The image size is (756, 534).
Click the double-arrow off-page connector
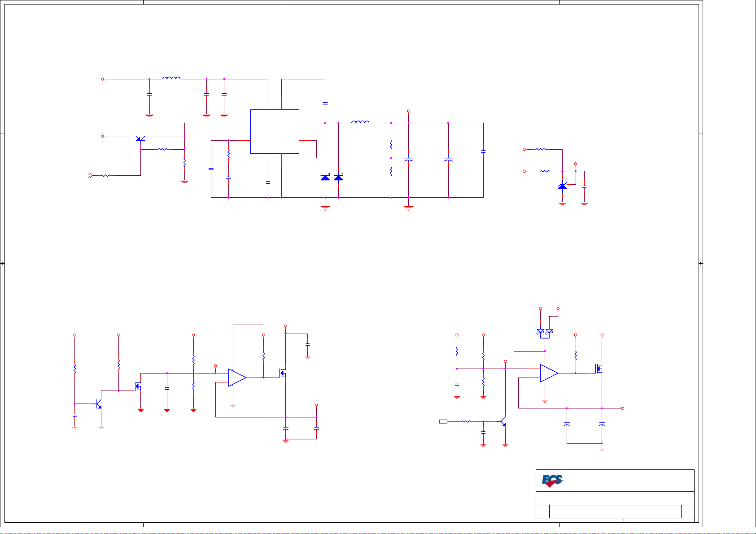click(x=90, y=176)
